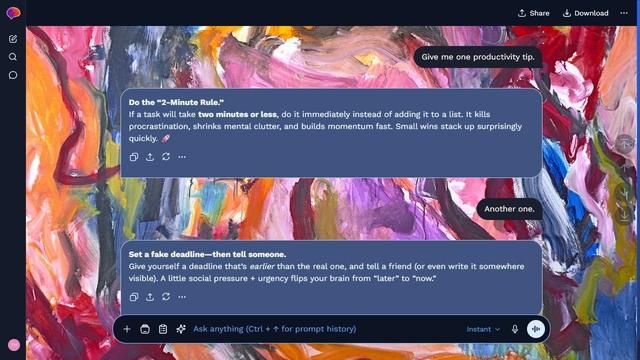
Task: Open the top-right more options menu
Action: [x=624, y=13]
